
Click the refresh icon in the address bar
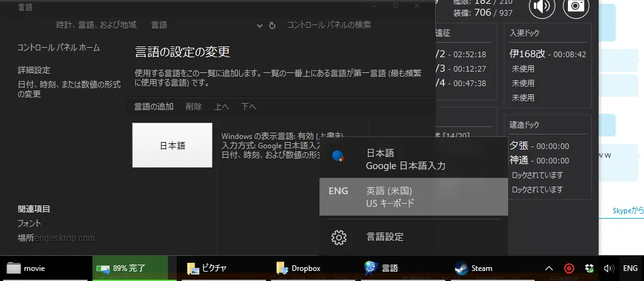(272, 25)
